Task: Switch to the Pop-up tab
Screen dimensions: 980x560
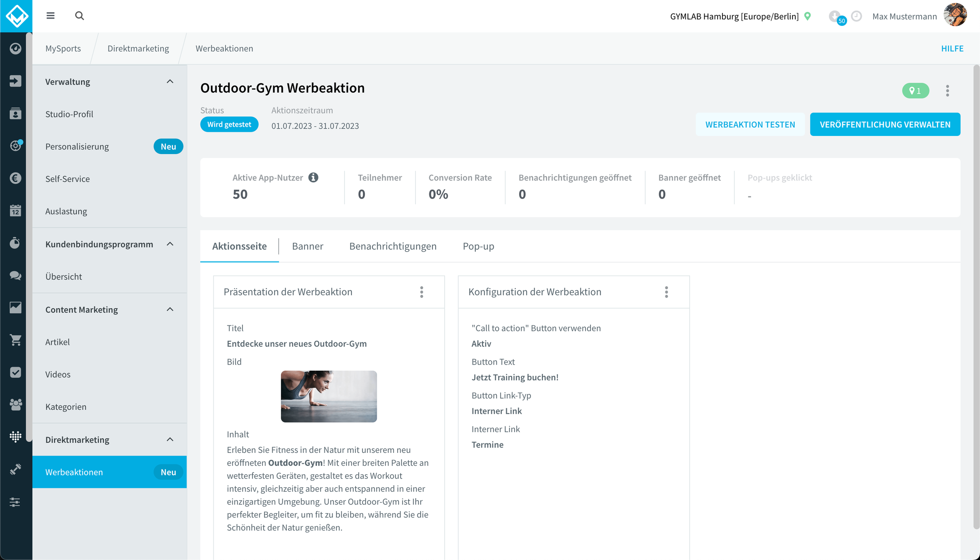Action: 478,246
